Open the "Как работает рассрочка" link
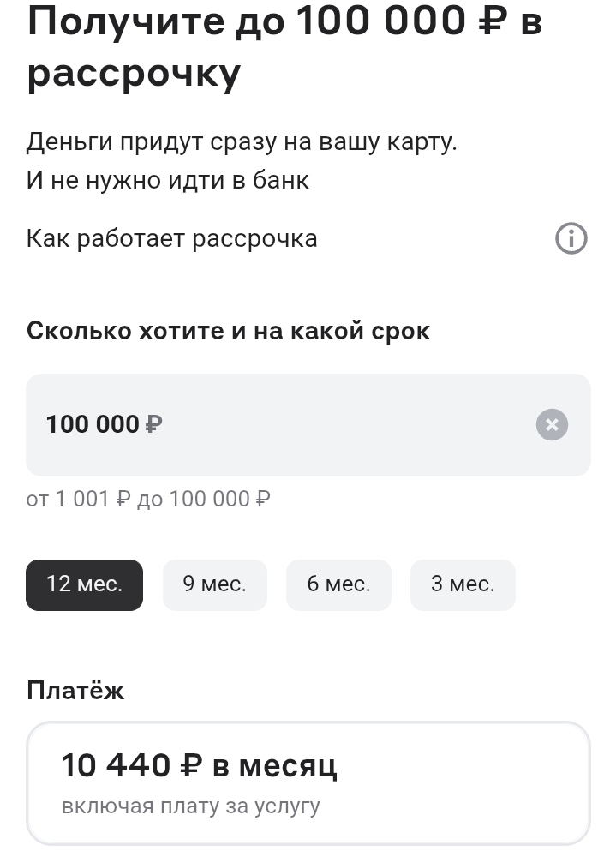The height and width of the screenshot is (863, 616). pos(171,238)
